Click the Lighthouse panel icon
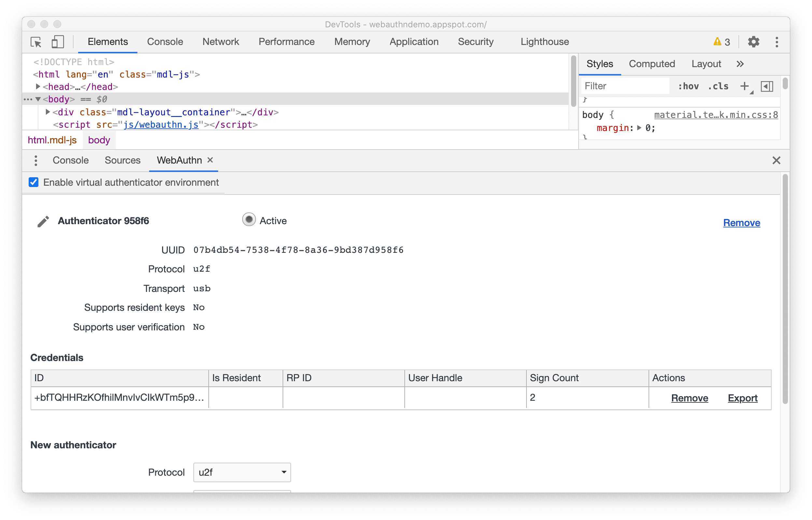Viewport: 812px width, 520px height. pos(544,41)
